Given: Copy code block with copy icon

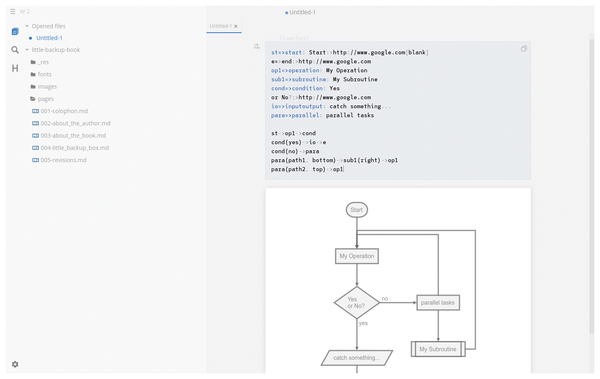Looking at the screenshot, I should pos(523,49).
